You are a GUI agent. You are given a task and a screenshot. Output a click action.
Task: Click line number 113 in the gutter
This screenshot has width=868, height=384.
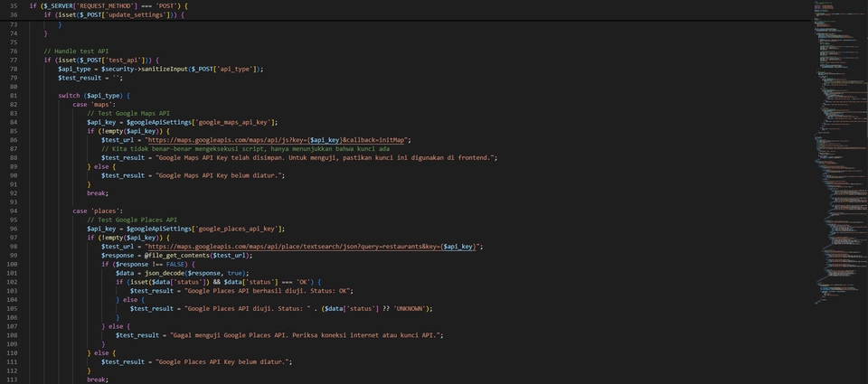(x=12, y=379)
